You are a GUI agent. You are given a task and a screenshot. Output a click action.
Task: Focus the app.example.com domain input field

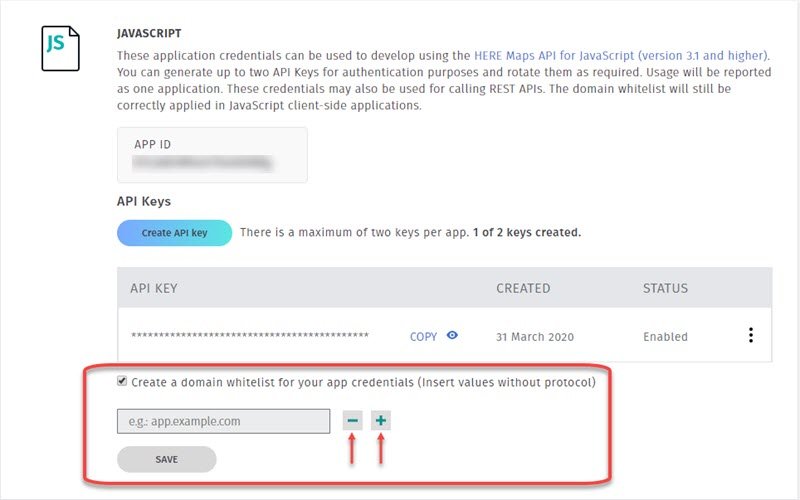tap(223, 421)
